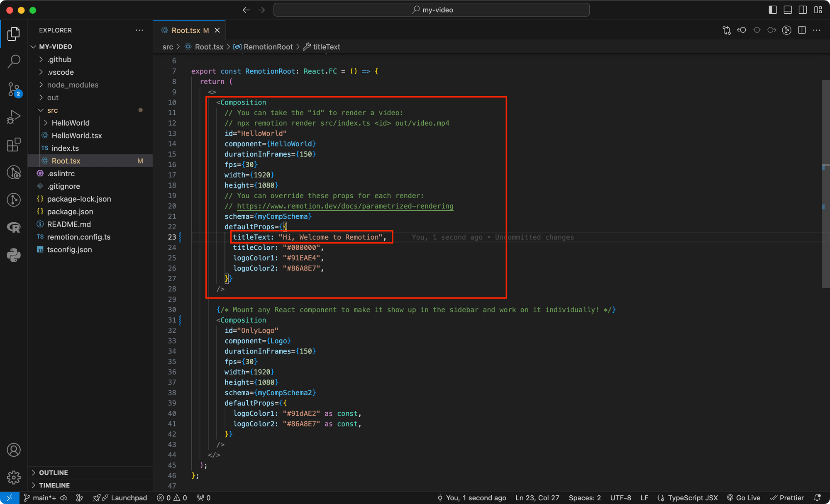This screenshot has height=504, width=830.
Task: Toggle the secondary side bar
Action: point(803,10)
